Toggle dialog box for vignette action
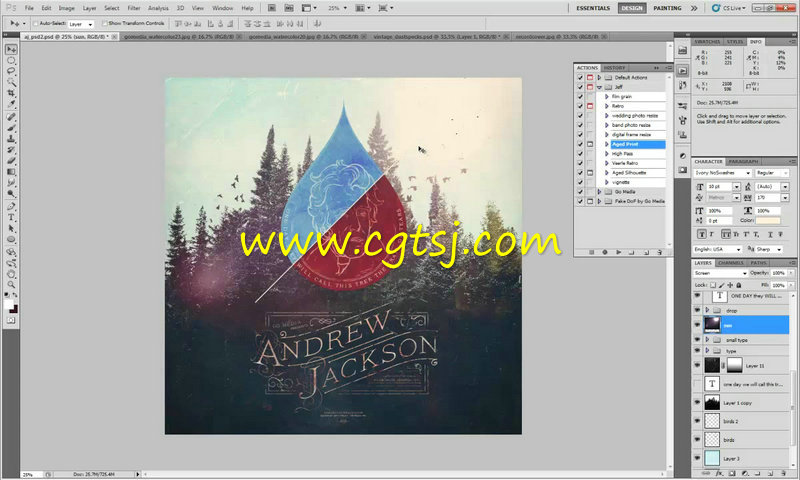800x480 pixels. (x=590, y=182)
